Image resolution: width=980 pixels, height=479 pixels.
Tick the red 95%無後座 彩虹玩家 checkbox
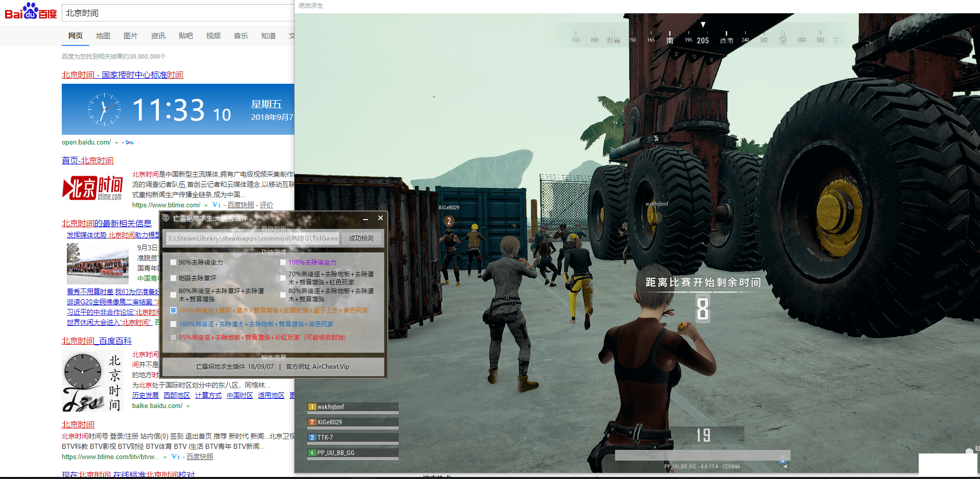tap(174, 338)
